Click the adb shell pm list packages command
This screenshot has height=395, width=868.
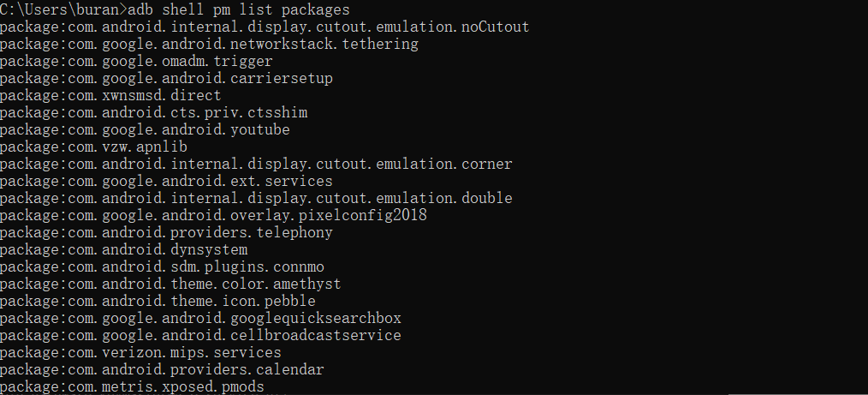point(239,10)
